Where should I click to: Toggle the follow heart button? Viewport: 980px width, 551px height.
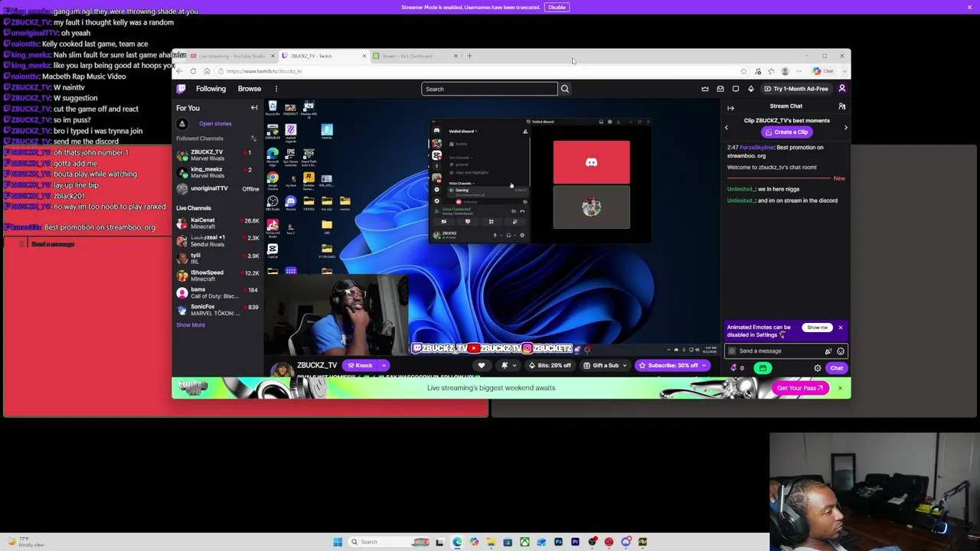482,366
